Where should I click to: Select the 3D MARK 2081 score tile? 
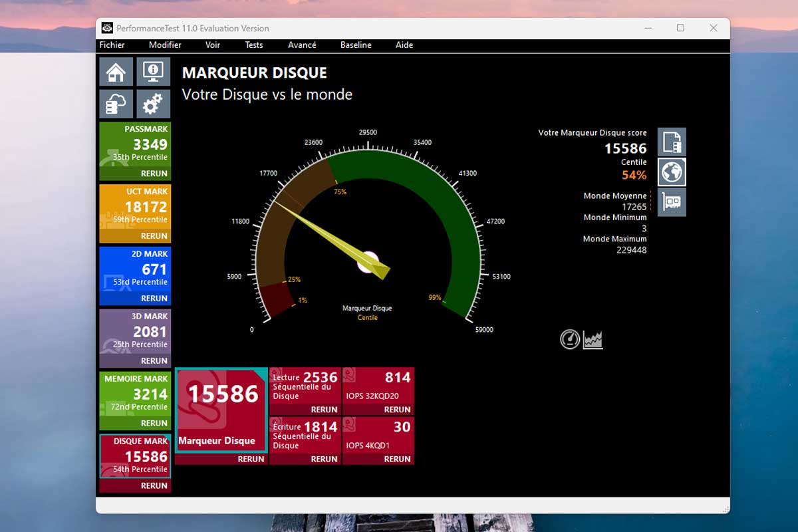click(x=135, y=332)
